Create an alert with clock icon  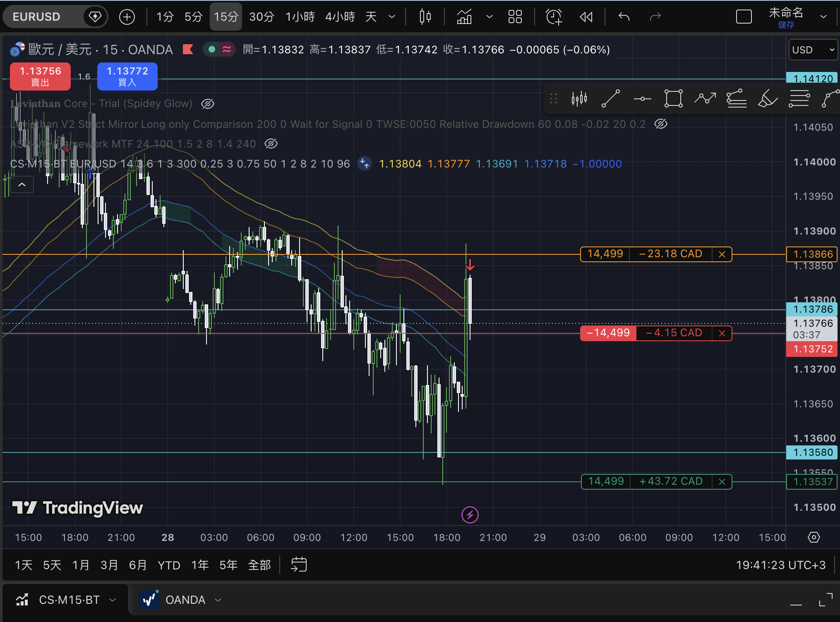click(554, 17)
